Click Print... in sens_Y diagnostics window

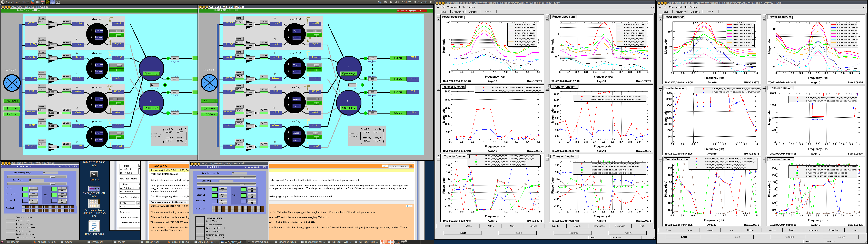pyautogui.click(x=855, y=230)
